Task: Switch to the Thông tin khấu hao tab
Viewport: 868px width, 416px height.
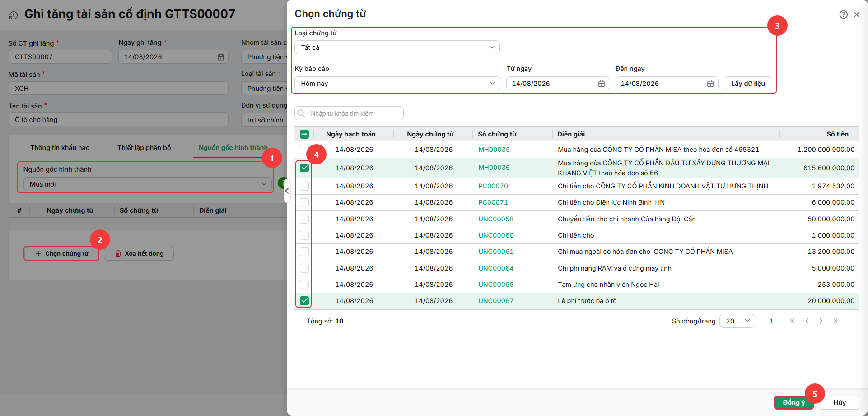Action: coord(60,148)
